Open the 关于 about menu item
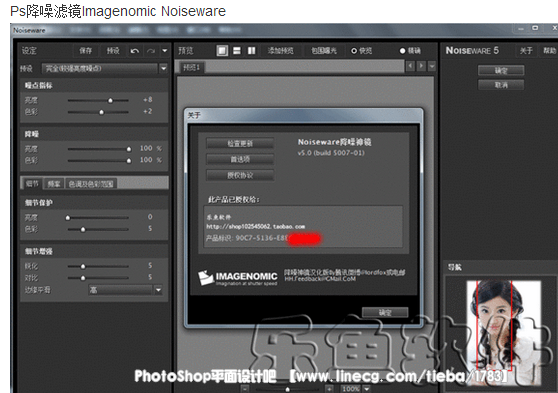The height and width of the screenshot is (393, 558). click(526, 51)
